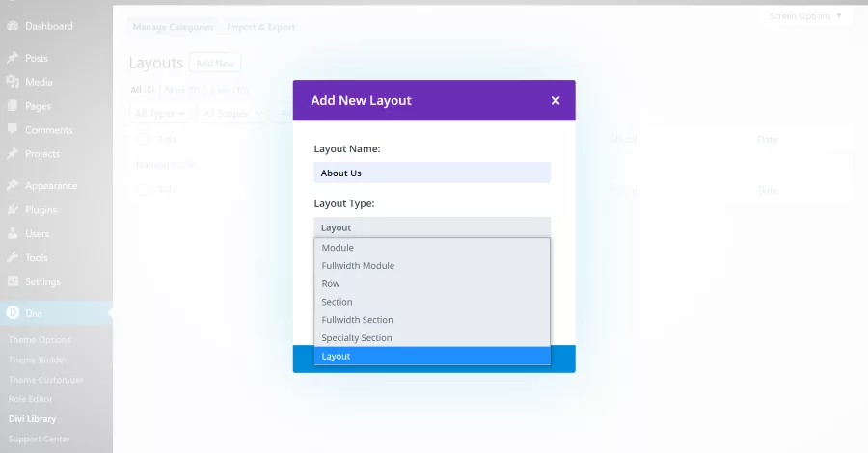Open Theme Builder under Divi menu
The height and width of the screenshot is (453, 868).
pyautogui.click(x=37, y=360)
